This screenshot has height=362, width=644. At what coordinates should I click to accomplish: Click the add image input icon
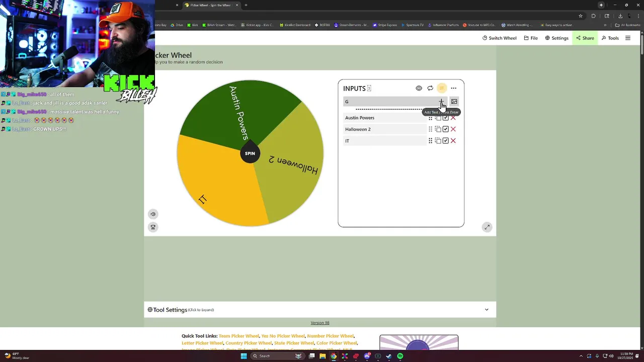454,102
